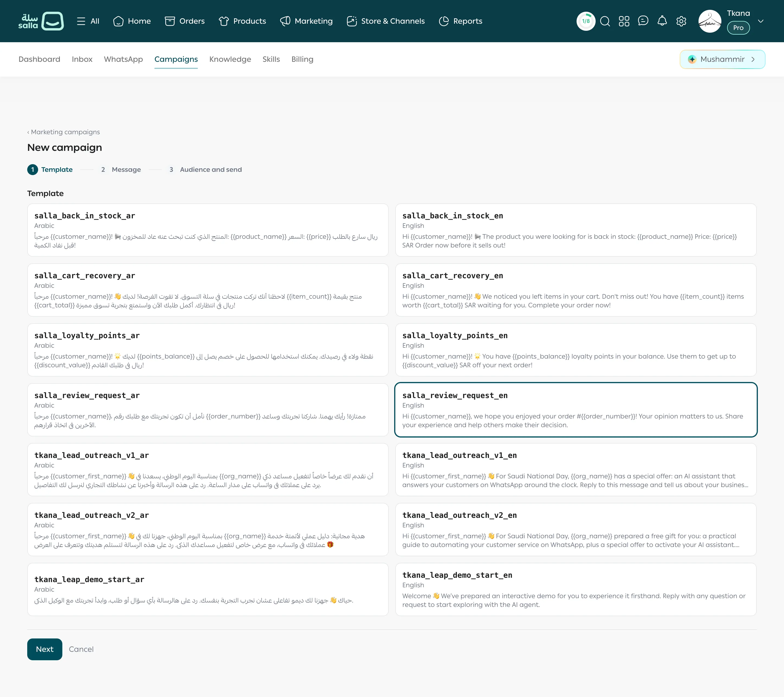The height and width of the screenshot is (697, 784).
Task: Open the settings gear icon
Action: pos(681,21)
